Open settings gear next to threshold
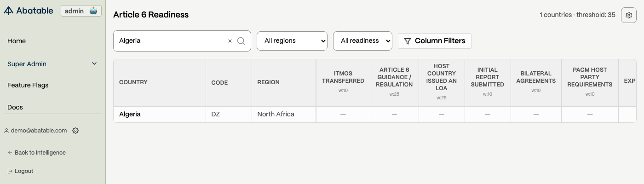Image resolution: width=644 pixels, height=184 pixels. point(629,15)
